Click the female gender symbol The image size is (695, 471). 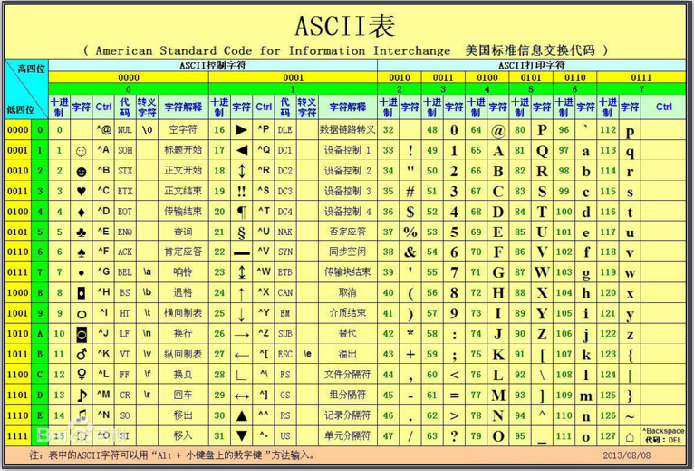[81, 374]
